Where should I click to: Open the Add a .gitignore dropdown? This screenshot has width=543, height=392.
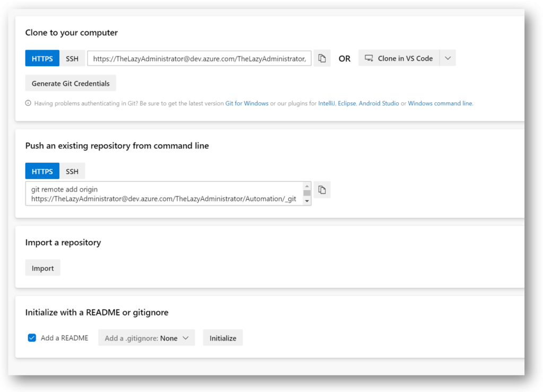pyautogui.click(x=146, y=337)
